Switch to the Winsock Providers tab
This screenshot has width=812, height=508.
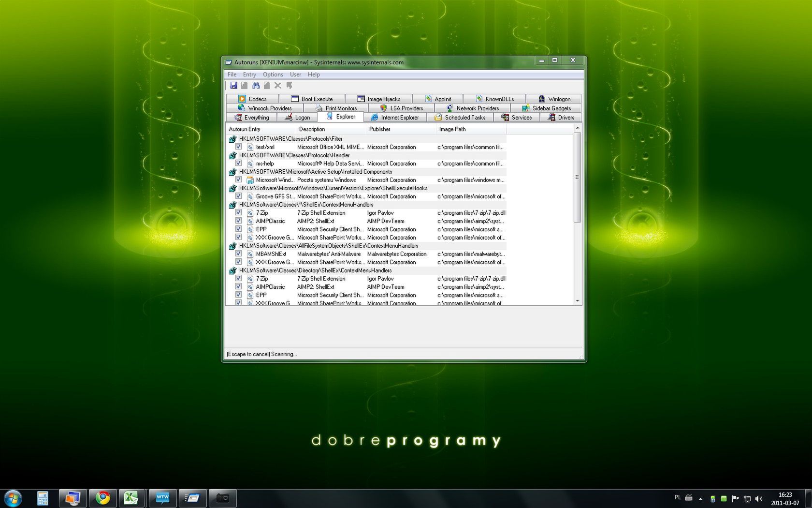pyautogui.click(x=264, y=108)
